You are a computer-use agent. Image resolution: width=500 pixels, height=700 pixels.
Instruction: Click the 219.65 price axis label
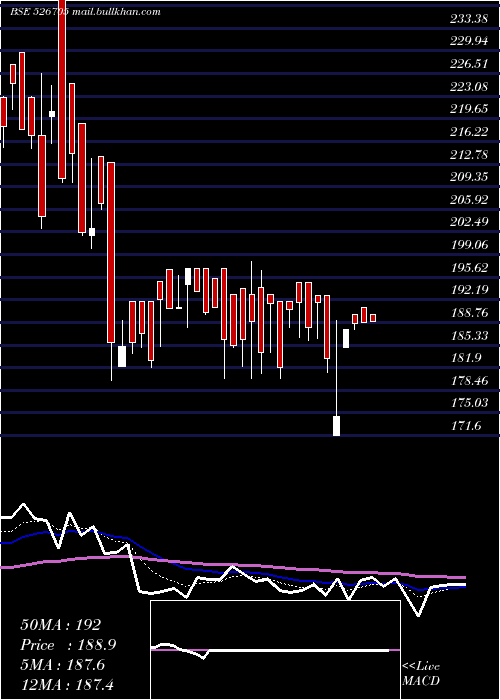[470, 109]
